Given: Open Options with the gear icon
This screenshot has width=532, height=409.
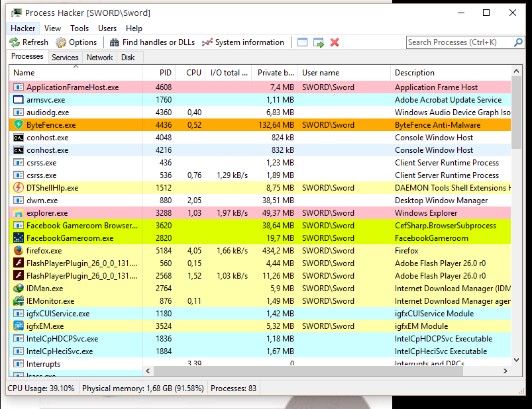Looking at the screenshot, I should 76,42.
